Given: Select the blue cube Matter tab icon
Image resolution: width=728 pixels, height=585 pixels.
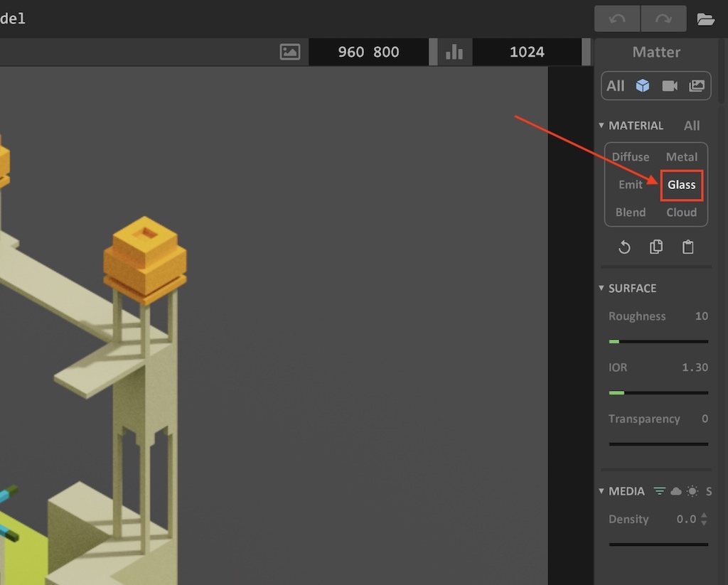Looking at the screenshot, I should coord(643,86).
